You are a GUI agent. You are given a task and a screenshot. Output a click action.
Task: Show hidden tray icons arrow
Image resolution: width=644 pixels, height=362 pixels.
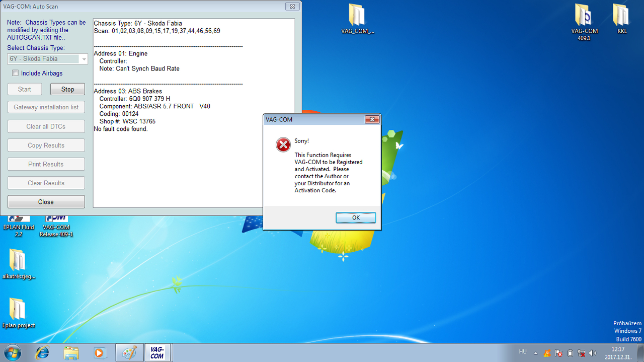click(x=535, y=353)
